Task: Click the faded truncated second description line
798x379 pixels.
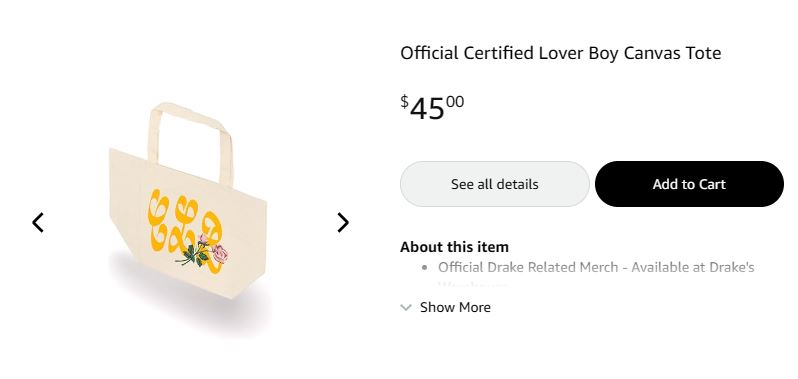Action: [473, 284]
